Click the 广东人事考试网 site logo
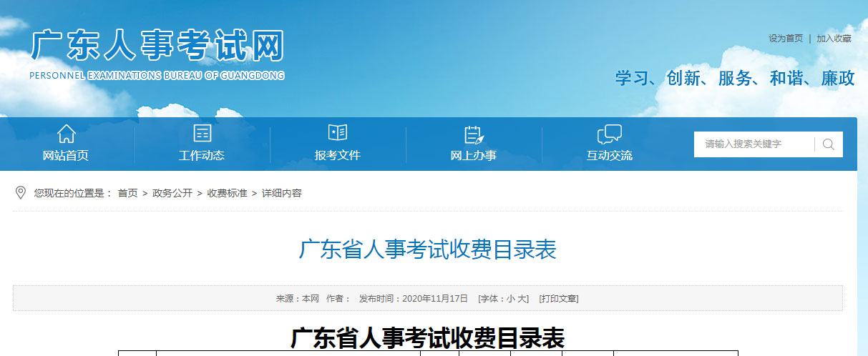 coord(157,47)
